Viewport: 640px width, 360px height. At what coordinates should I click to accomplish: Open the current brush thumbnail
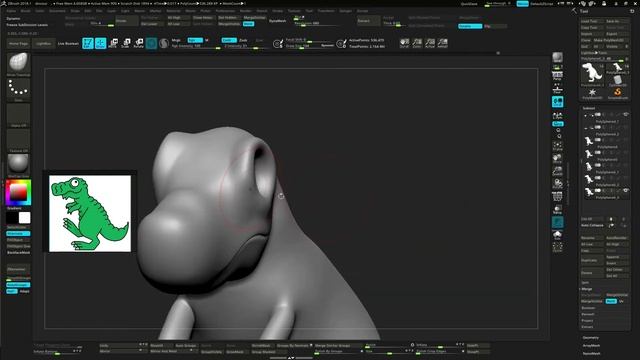tap(18, 64)
